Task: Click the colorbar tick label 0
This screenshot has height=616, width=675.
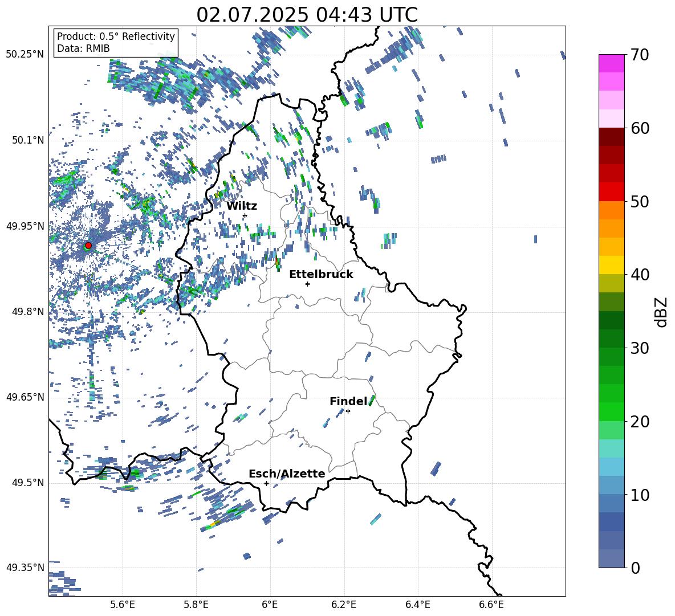Action: [636, 568]
